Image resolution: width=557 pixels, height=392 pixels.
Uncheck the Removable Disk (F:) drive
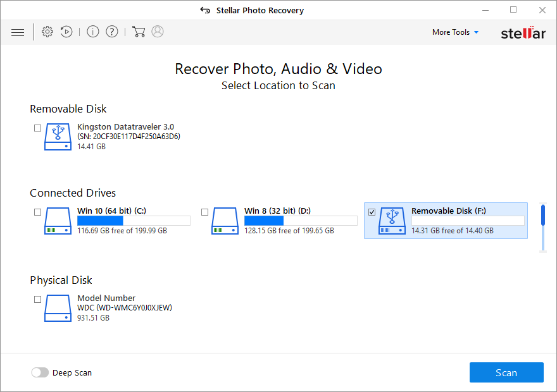pos(372,211)
